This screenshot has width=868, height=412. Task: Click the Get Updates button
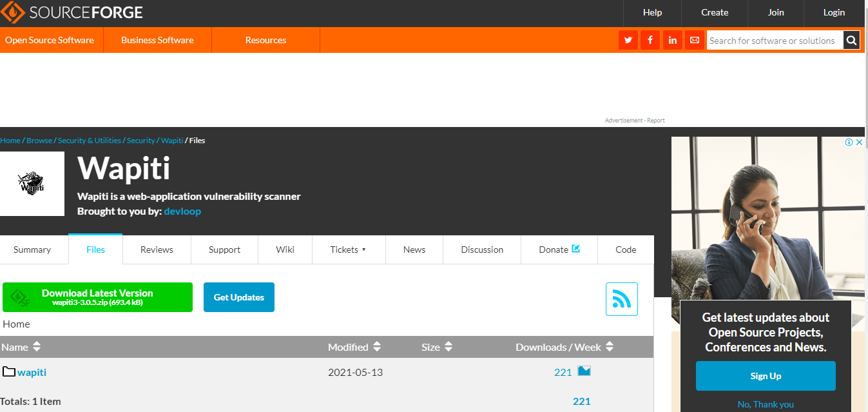pyautogui.click(x=239, y=297)
